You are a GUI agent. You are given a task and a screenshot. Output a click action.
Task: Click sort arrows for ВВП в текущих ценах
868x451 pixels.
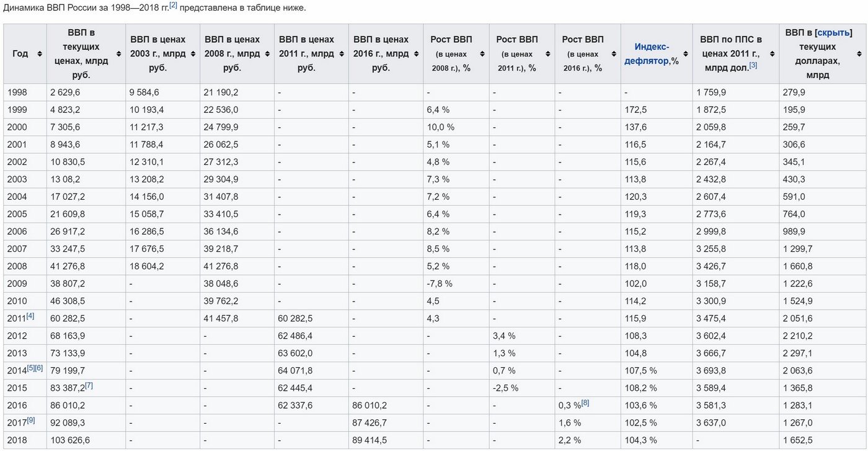(118, 54)
